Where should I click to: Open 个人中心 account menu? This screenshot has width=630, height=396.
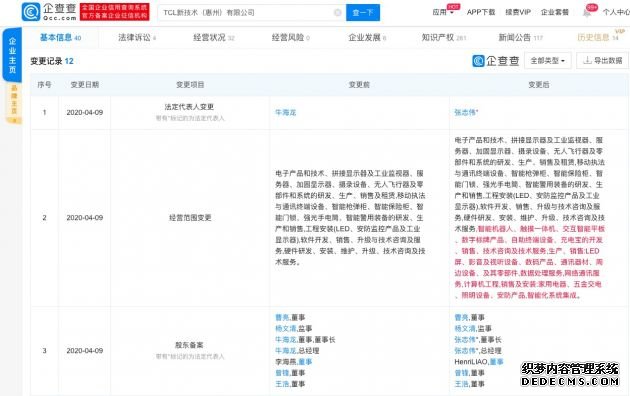[x=616, y=12]
